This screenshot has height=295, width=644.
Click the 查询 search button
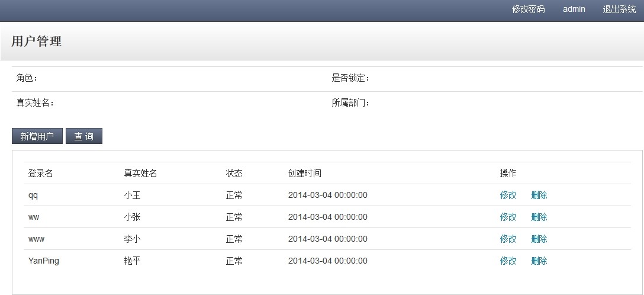pos(84,136)
